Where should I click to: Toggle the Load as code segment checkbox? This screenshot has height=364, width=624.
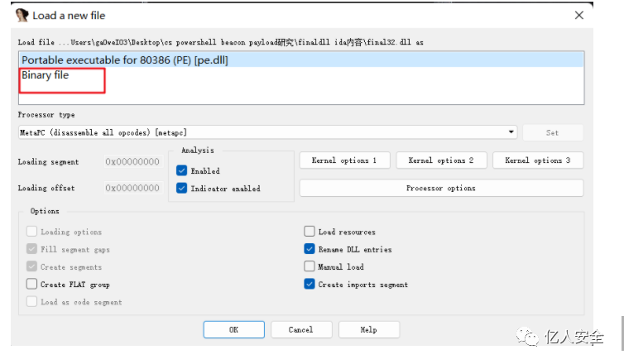click(31, 301)
